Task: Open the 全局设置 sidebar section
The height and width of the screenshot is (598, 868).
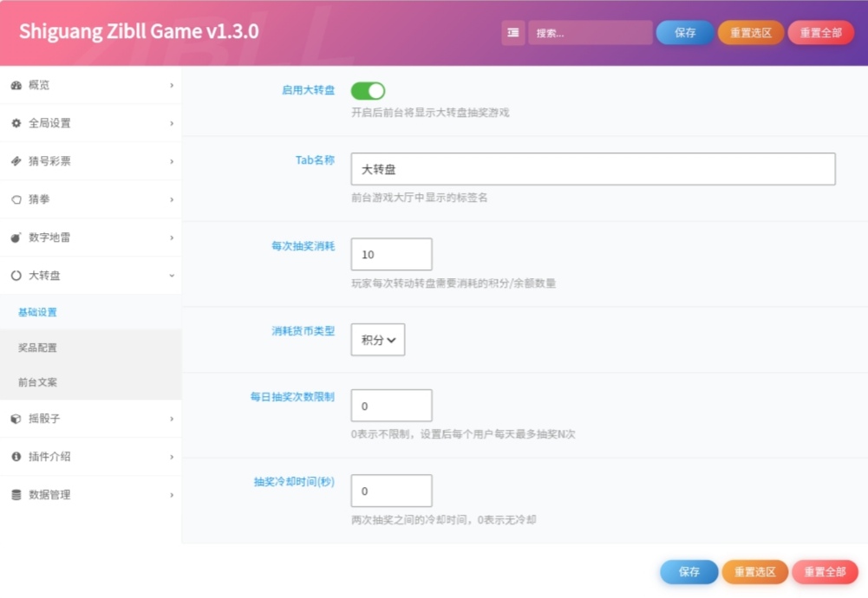Action: click(91, 123)
